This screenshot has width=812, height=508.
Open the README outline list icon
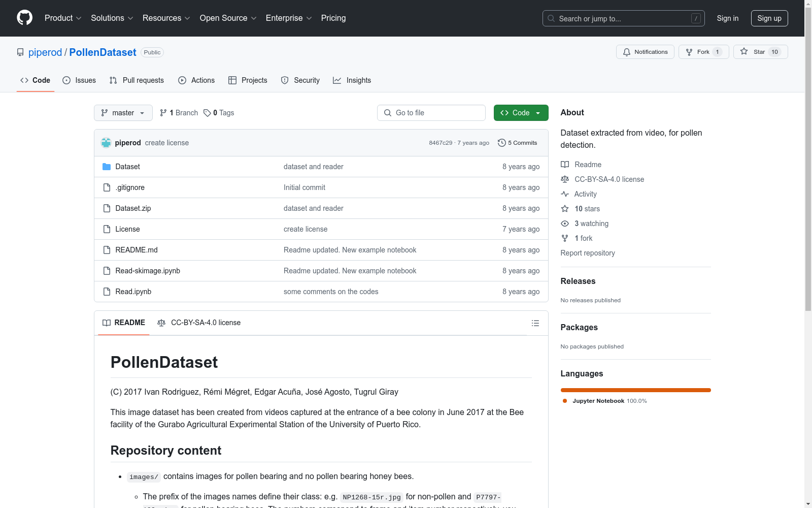pyautogui.click(x=535, y=323)
